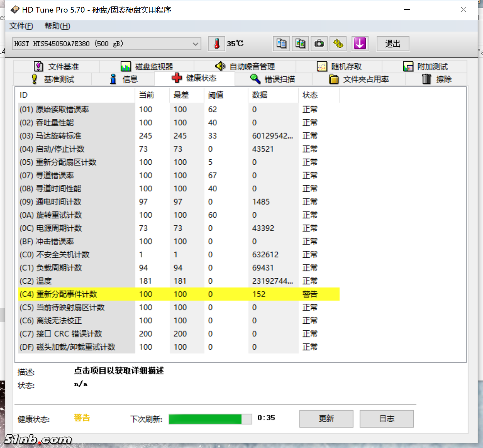Open the options wrench icon
This screenshot has width=483, height=448.
click(338, 44)
